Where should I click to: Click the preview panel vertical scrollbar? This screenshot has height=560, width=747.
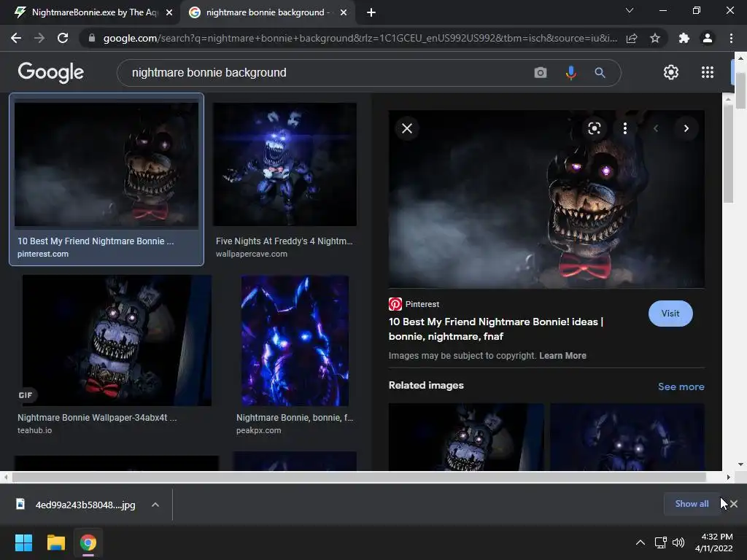728,153
